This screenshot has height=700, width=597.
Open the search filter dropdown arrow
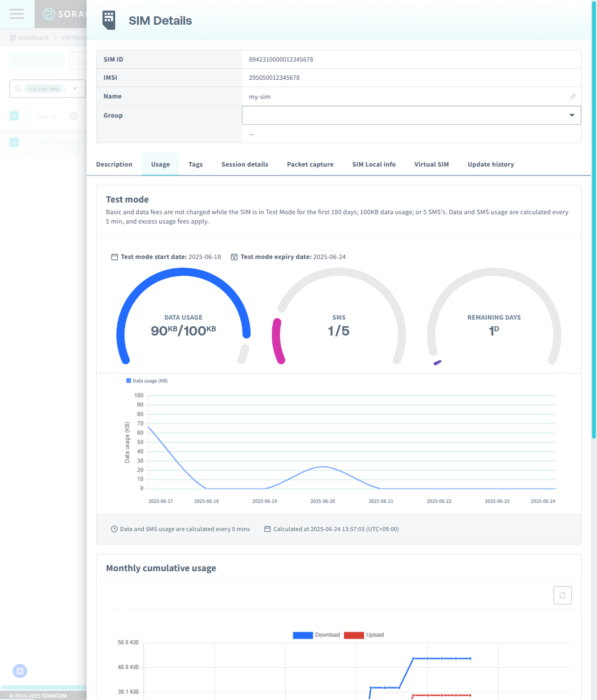tap(75, 89)
